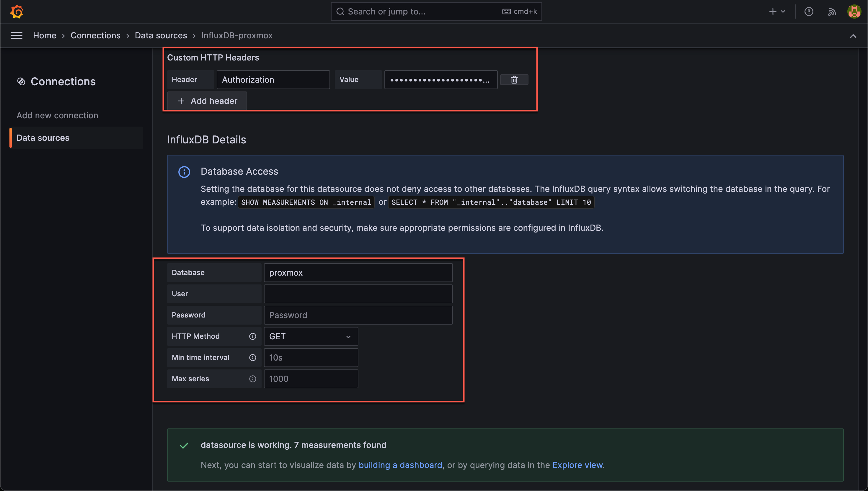Click the Custom HTTP Headers heading

213,58
